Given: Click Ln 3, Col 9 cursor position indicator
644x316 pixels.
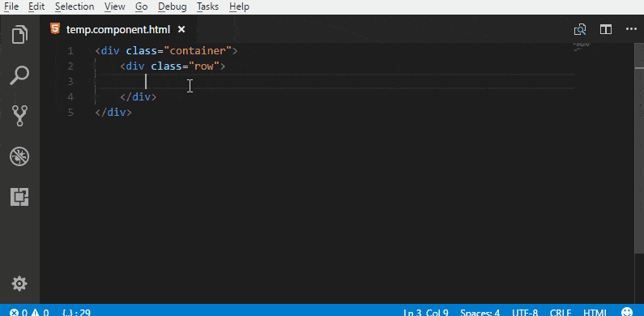Looking at the screenshot, I should [426, 312].
